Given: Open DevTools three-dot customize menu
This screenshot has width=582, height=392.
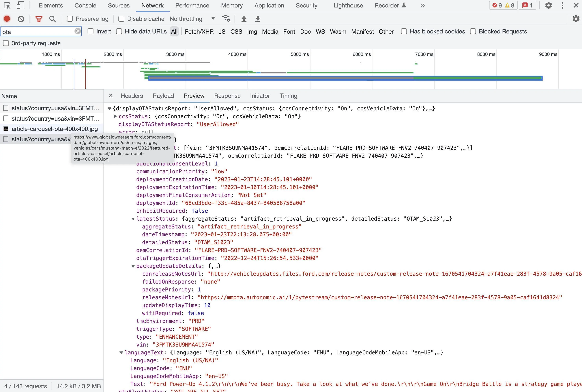Looking at the screenshot, I should coord(563,6).
